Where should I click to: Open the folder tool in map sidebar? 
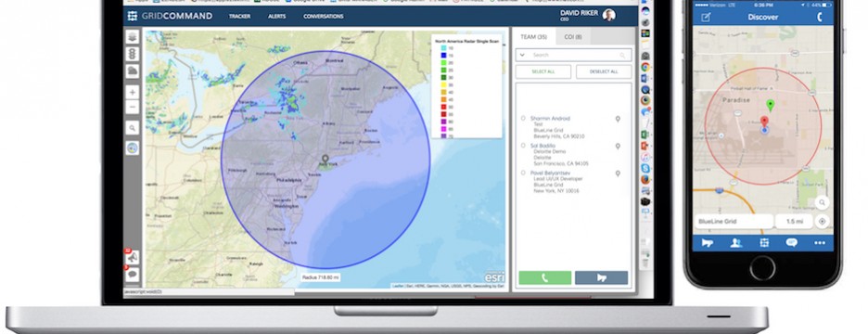coord(133,71)
